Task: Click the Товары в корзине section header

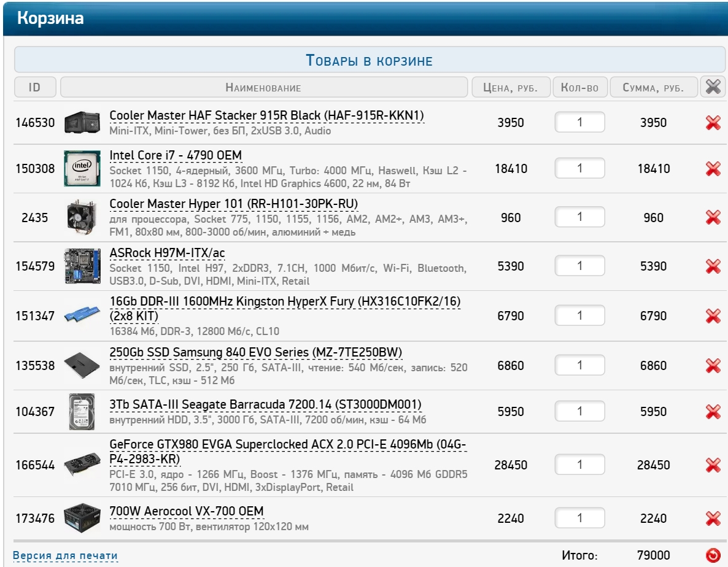Action: click(370, 60)
